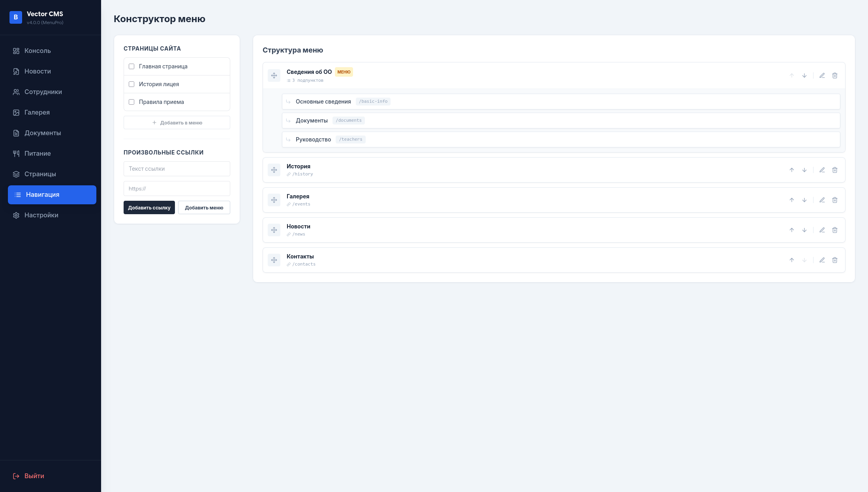Open the Настройки menu item
Image resolution: width=868 pixels, height=492 pixels.
tap(41, 215)
